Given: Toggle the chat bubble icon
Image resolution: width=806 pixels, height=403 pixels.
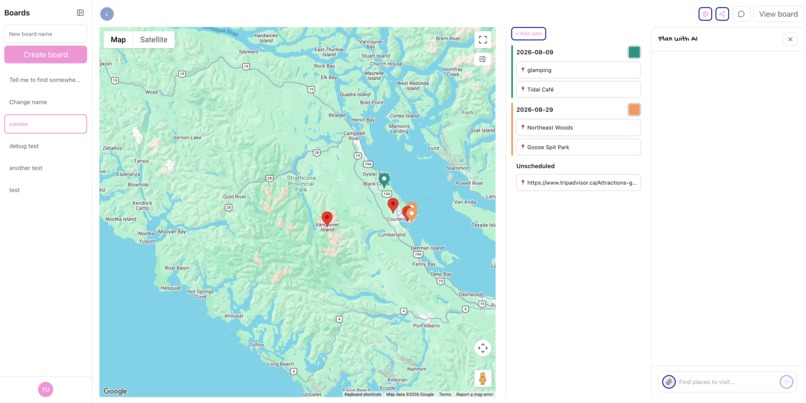Looking at the screenshot, I should click(x=741, y=14).
